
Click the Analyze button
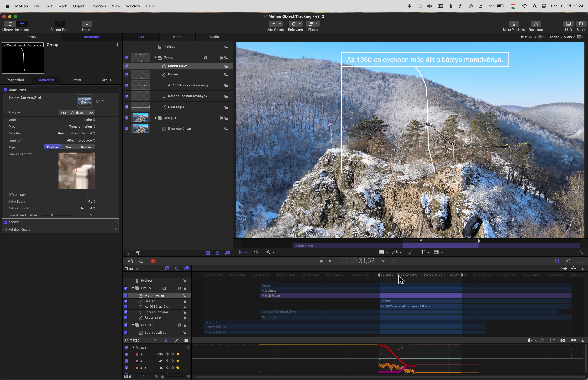tap(77, 113)
